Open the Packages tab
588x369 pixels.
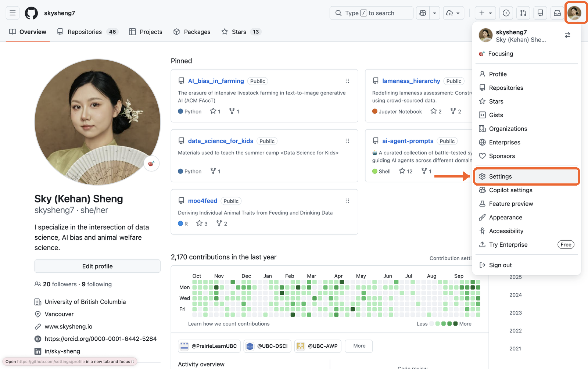pos(192,32)
